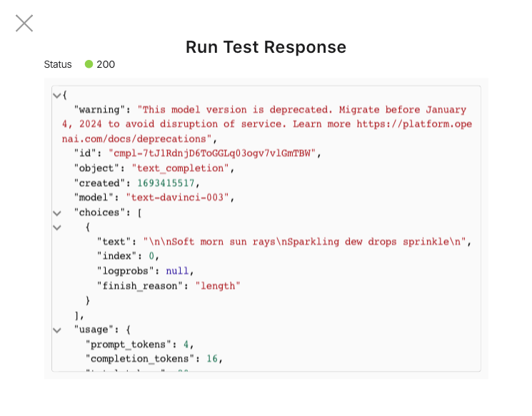Select the "warning" key
This screenshot has width=532, height=416.
(100, 109)
